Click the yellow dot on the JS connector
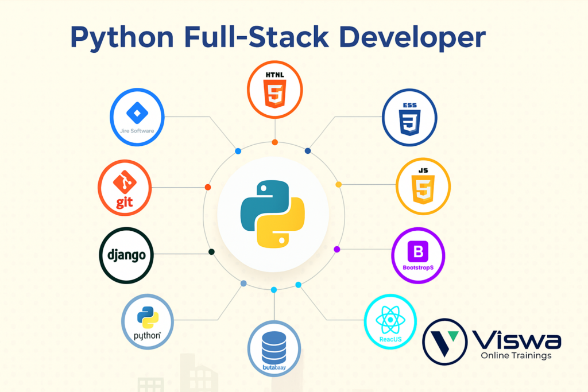 click(x=339, y=184)
